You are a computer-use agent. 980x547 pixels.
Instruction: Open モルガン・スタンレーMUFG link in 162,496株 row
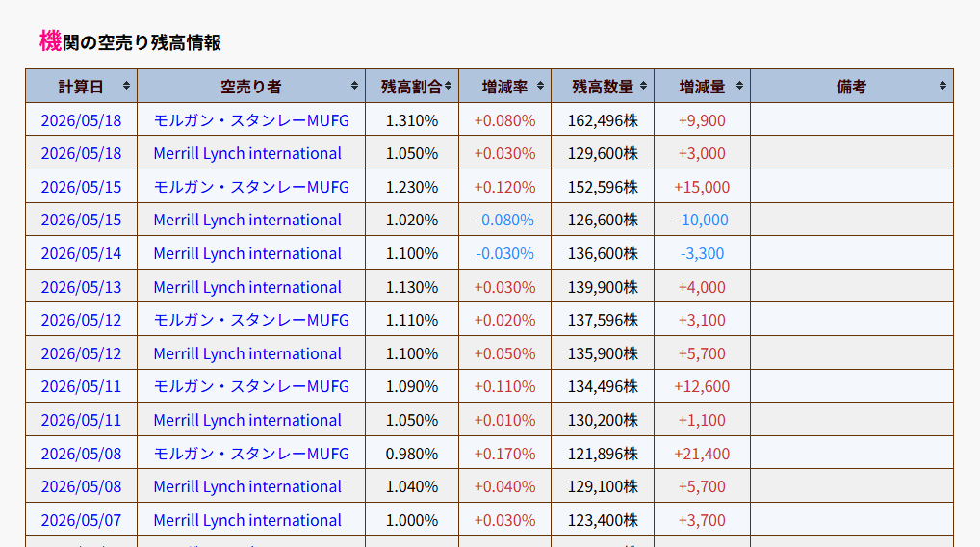click(251, 120)
